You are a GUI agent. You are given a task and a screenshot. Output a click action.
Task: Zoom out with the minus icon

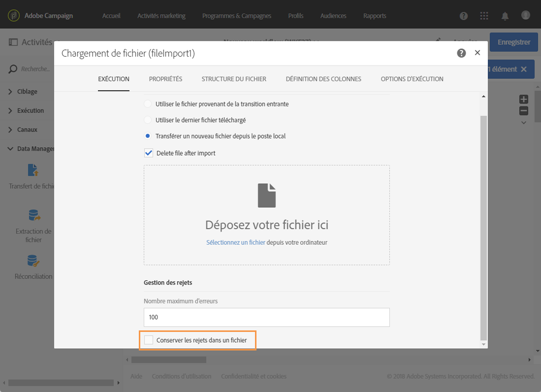pos(524,111)
